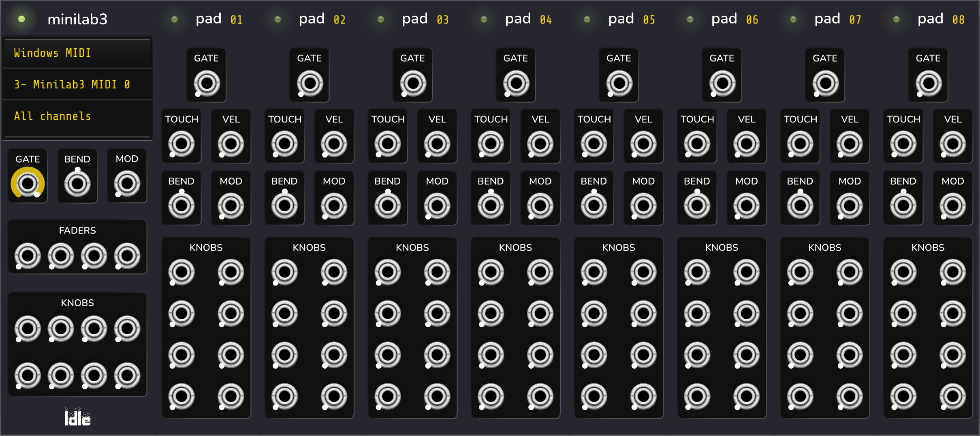Viewport: 980px width, 436px height.
Task: Click pad 07 GATE jack
Action: [825, 83]
